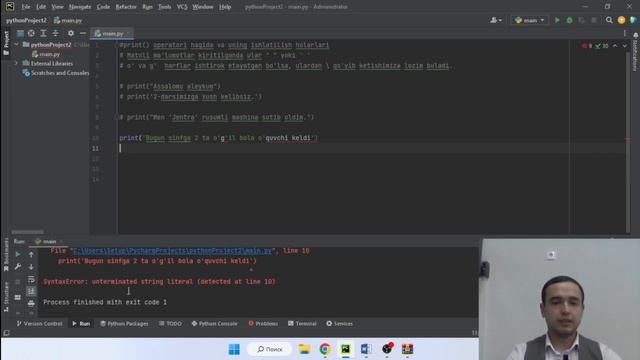Open run configuration wrench icon
Viewport: 640px width, 360px height.
tap(18, 267)
